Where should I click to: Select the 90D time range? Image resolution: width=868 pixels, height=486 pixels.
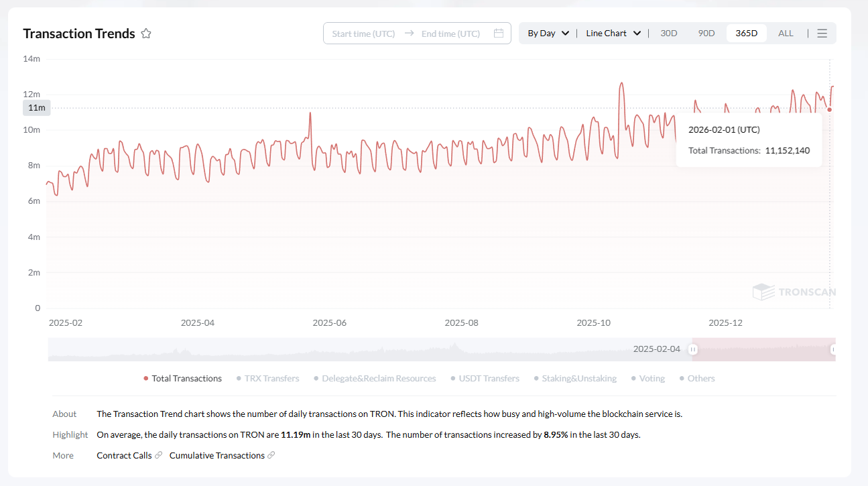click(x=706, y=34)
